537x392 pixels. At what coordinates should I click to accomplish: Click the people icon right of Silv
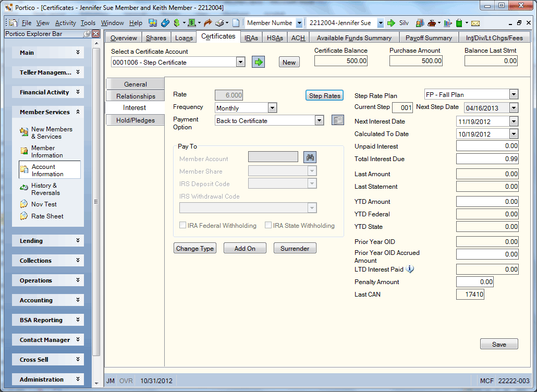point(420,23)
